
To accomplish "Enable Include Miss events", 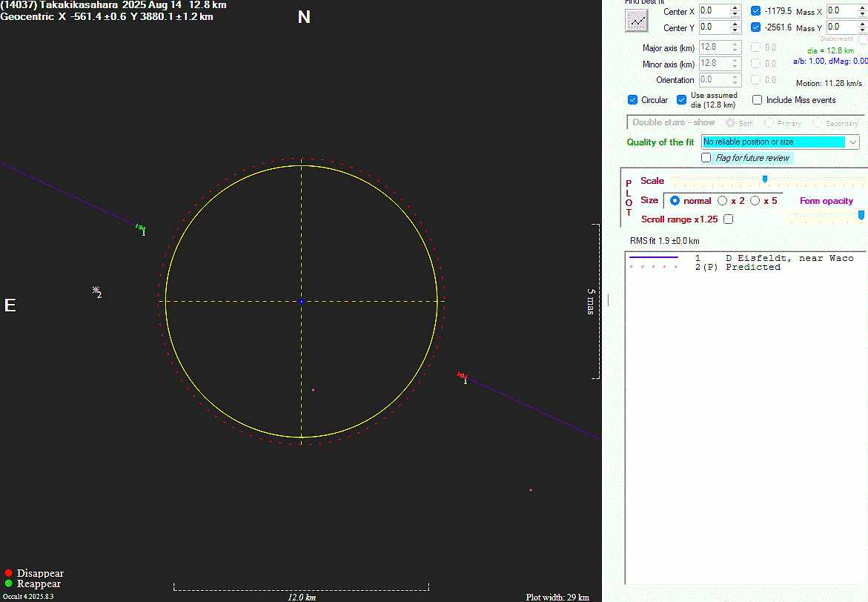I will (x=758, y=100).
